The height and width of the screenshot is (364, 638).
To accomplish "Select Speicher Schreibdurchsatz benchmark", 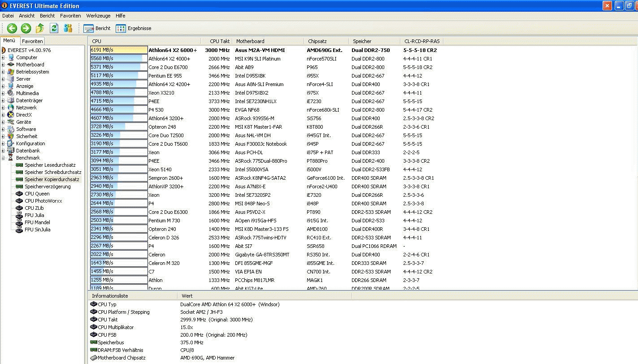I will pos(53,172).
